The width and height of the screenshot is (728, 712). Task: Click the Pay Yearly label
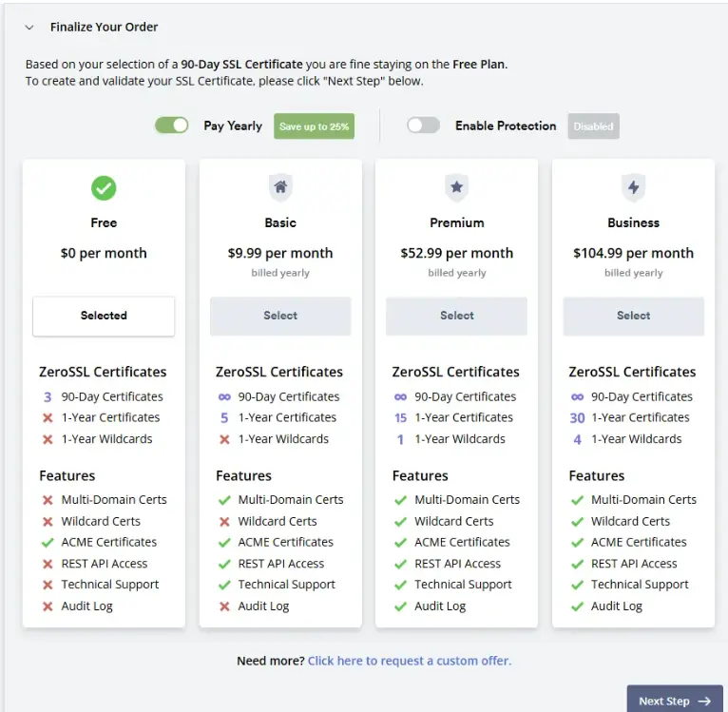pyautogui.click(x=233, y=125)
